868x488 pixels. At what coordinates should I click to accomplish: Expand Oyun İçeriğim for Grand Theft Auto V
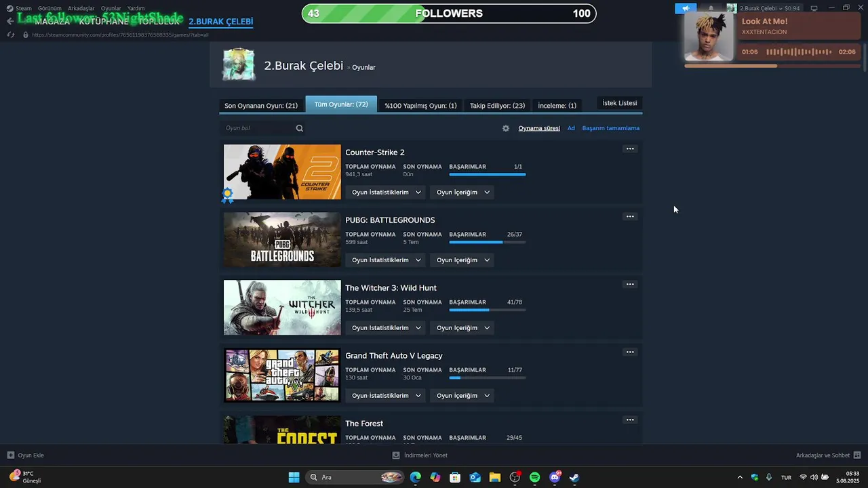point(462,396)
